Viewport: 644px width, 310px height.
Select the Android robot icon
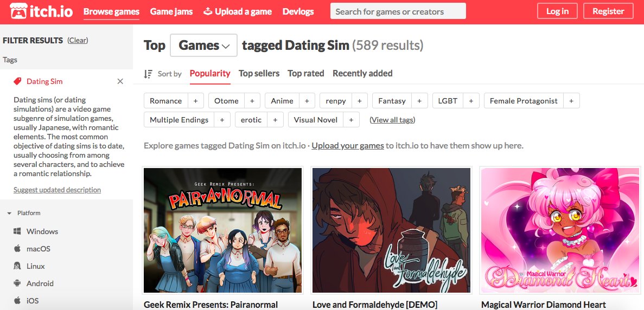tap(17, 283)
